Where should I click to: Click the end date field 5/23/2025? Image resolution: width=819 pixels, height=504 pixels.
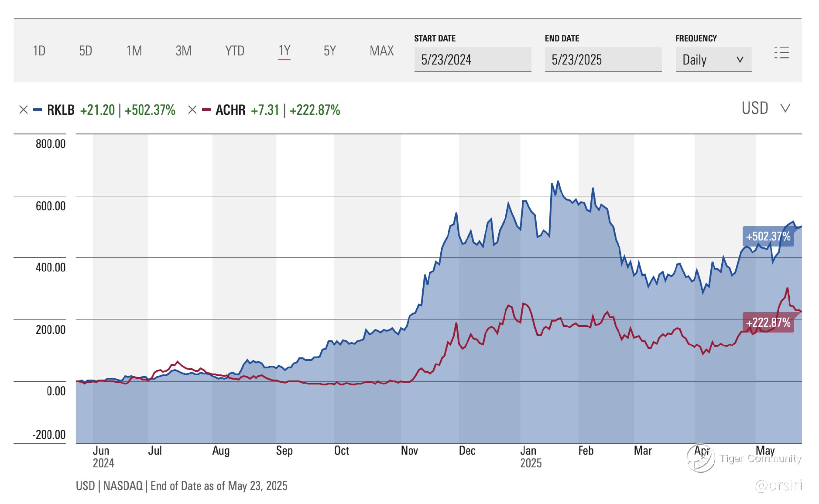tap(603, 60)
